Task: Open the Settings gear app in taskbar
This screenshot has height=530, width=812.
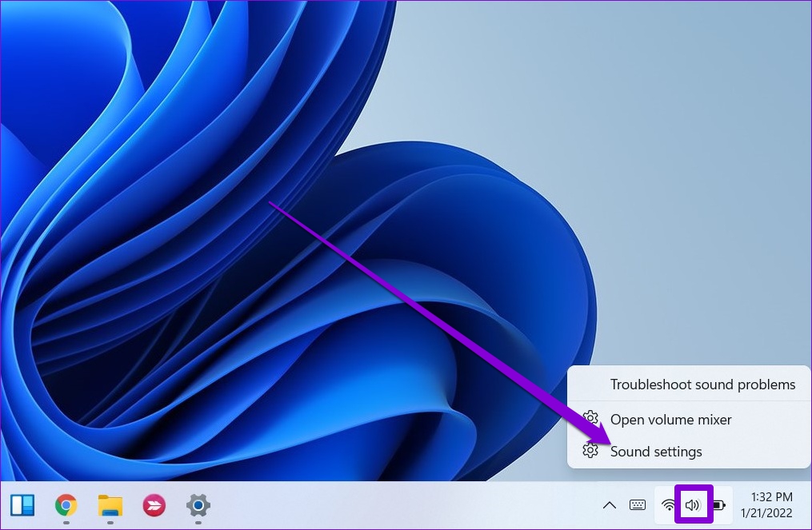Action: coord(198,505)
